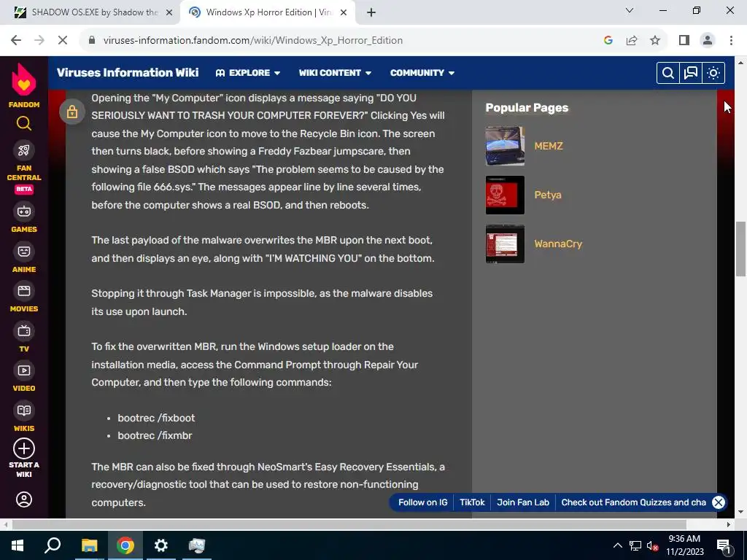Bookmark this page with star icon
The height and width of the screenshot is (560, 747).
[x=655, y=41]
